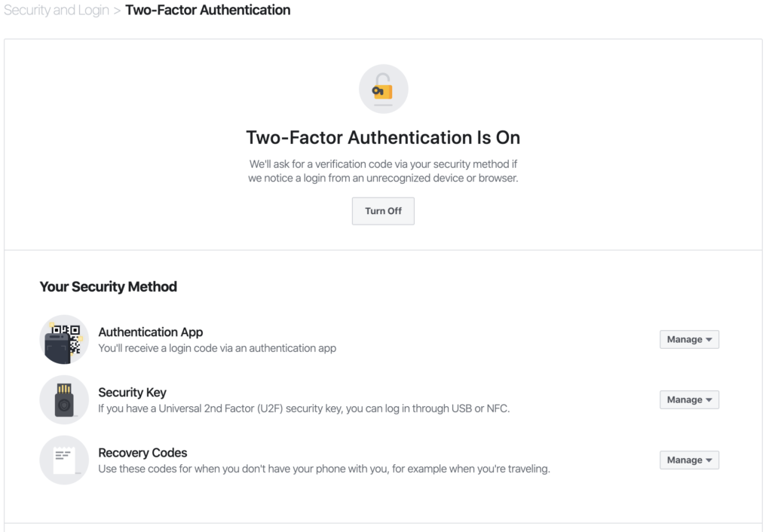Click the chevron on the Security Key Manage button
Image resolution: width=772 pixels, height=532 pixels.
click(707, 399)
